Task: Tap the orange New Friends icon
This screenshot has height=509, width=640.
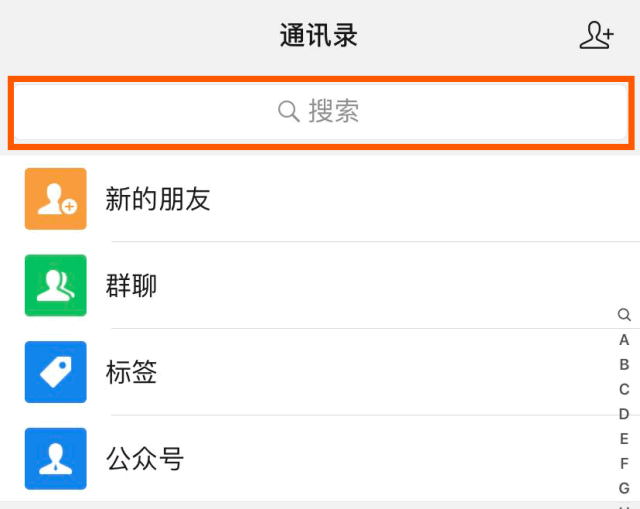Action: (56, 199)
